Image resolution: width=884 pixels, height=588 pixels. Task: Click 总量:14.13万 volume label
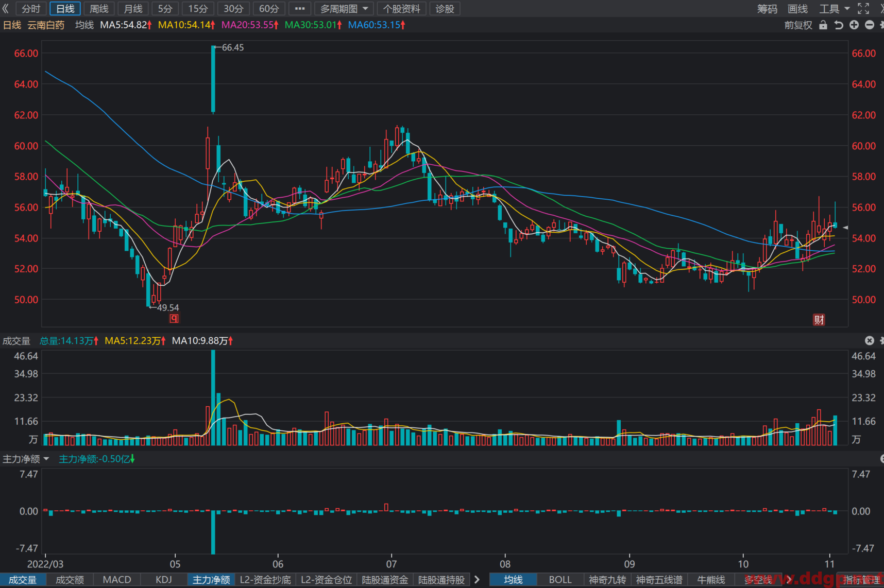click(69, 341)
